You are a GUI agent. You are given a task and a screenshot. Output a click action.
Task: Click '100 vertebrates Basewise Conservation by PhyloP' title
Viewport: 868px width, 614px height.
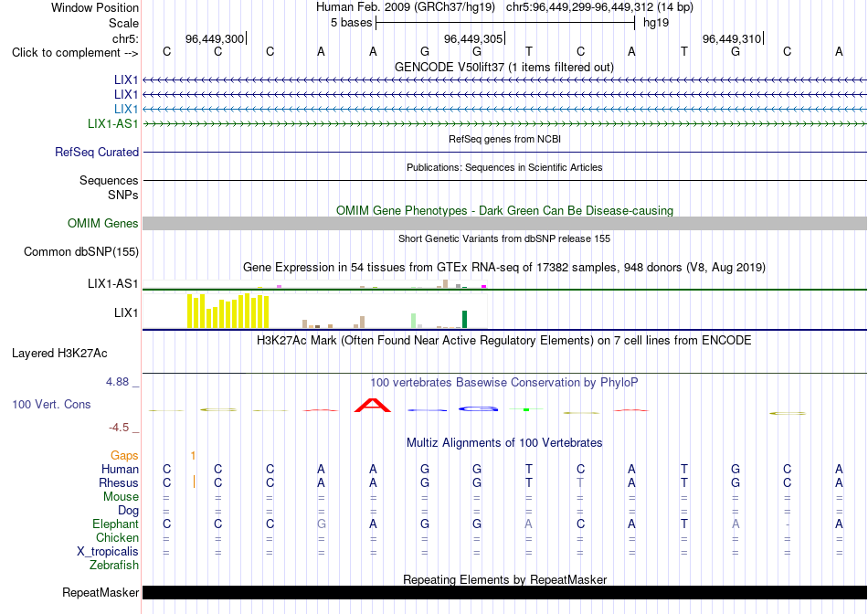pos(504,382)
